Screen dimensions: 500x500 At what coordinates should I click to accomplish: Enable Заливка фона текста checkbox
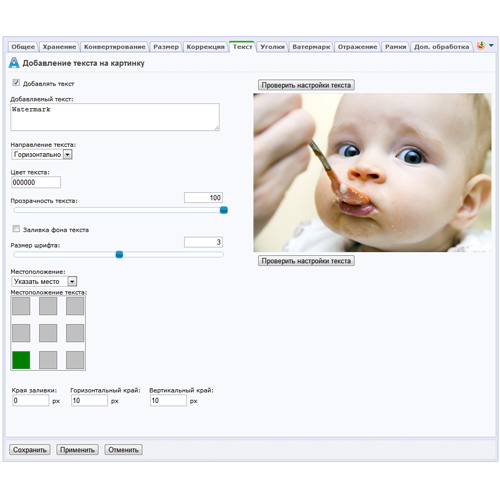pos(16,229)
